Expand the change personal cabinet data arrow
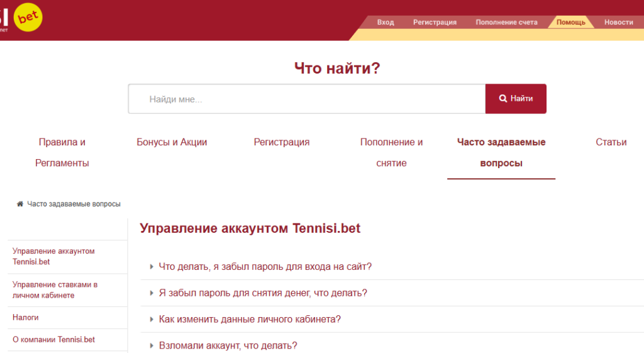This screenshot has height=353, width=644. coord(152,319)
